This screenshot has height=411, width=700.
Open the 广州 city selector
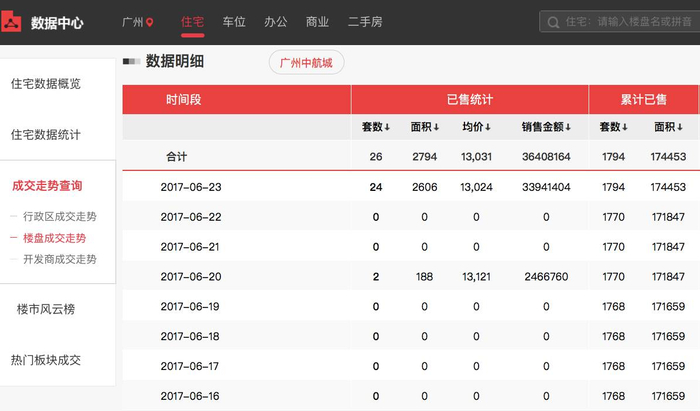(x=138, y=22)
